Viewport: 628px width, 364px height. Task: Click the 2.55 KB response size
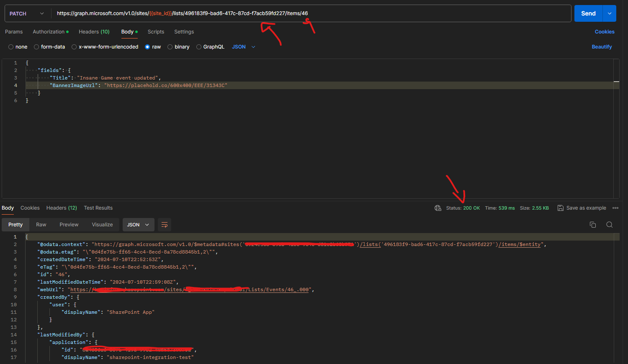point(540,208)
